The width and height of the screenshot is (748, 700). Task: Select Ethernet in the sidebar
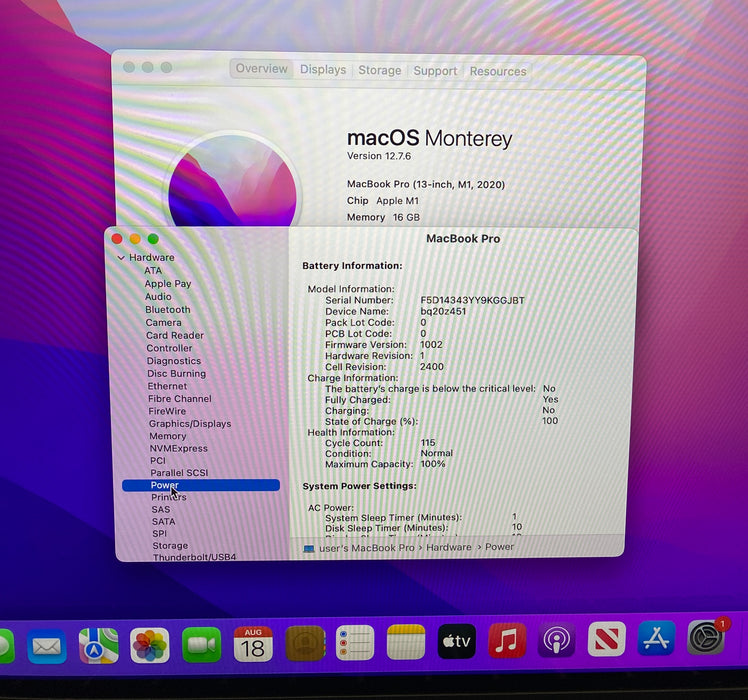pos(167,386)
